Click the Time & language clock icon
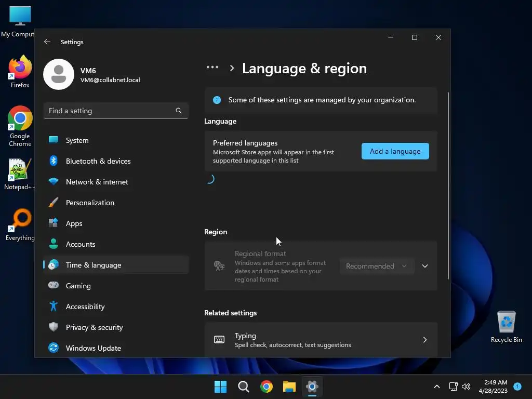The width and height of the screenshot is (532, 399). [54, 264]
